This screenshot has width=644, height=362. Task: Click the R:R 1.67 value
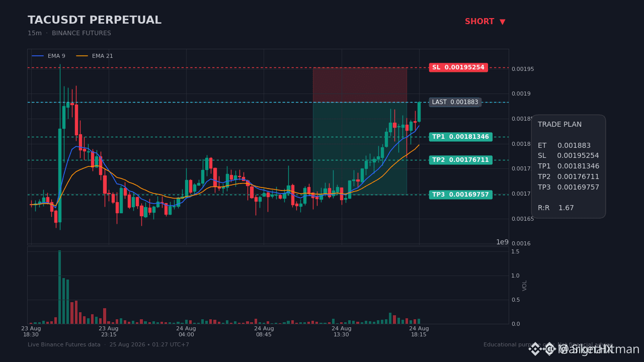point(556,208)
